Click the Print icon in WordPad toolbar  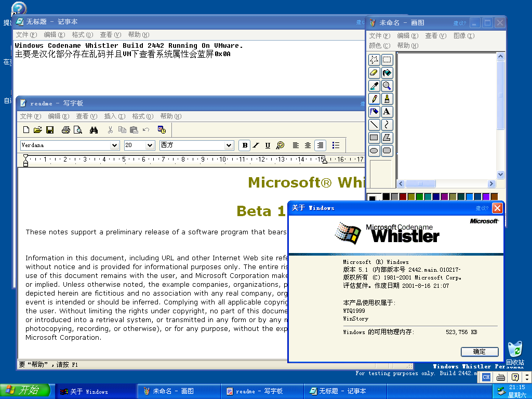pyautogui.click(x=66, y=129)
